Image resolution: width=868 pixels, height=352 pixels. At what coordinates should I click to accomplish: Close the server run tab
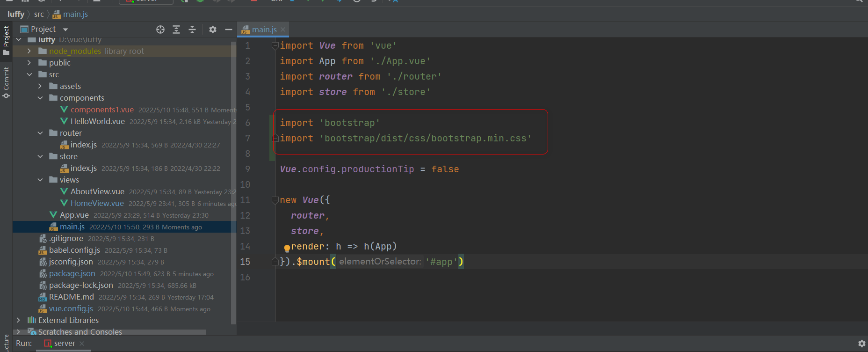(x=82, y=343)
